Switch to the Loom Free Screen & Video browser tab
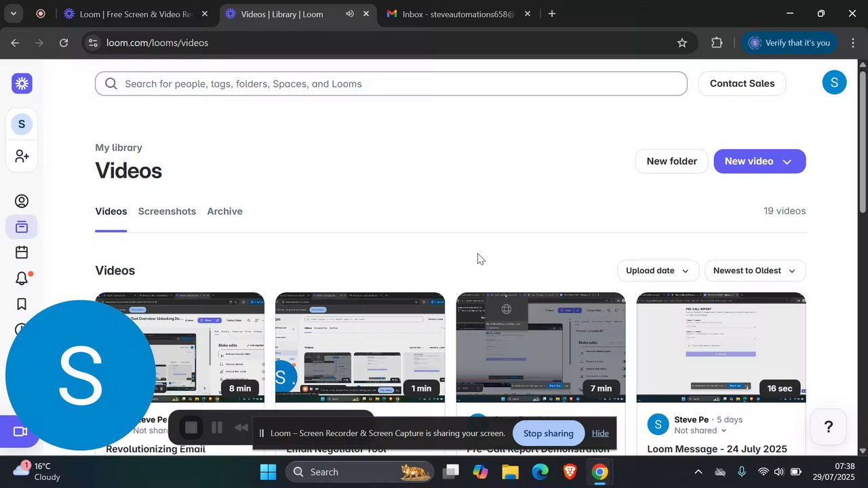 click(x=136, y=14)
